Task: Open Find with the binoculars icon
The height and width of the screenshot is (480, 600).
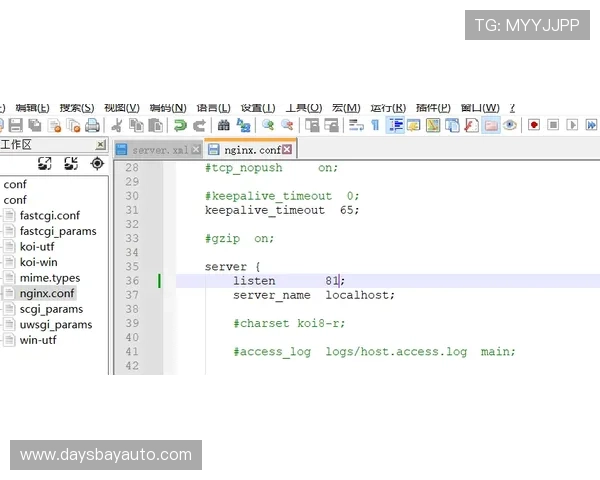Action: coord(224,125)
